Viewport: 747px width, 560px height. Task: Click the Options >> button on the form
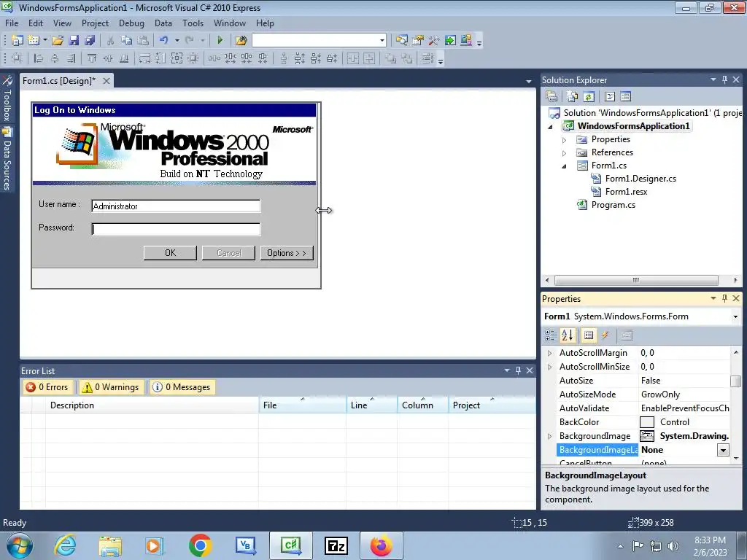coord(287,253)
